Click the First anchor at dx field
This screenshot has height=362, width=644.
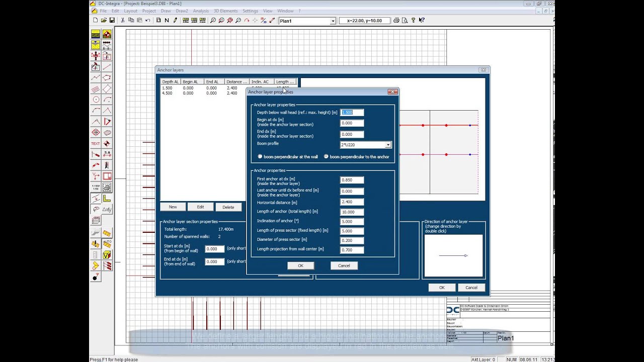coord(352,180)
